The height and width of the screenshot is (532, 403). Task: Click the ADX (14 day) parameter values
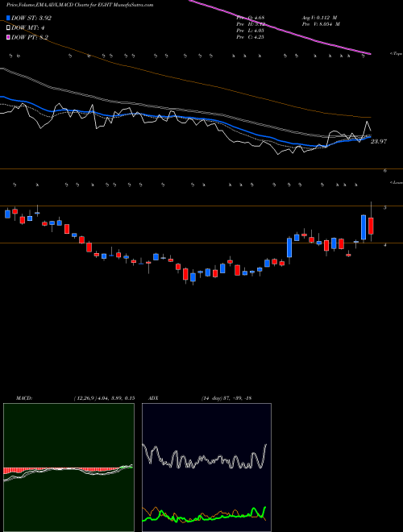point(226,398)
